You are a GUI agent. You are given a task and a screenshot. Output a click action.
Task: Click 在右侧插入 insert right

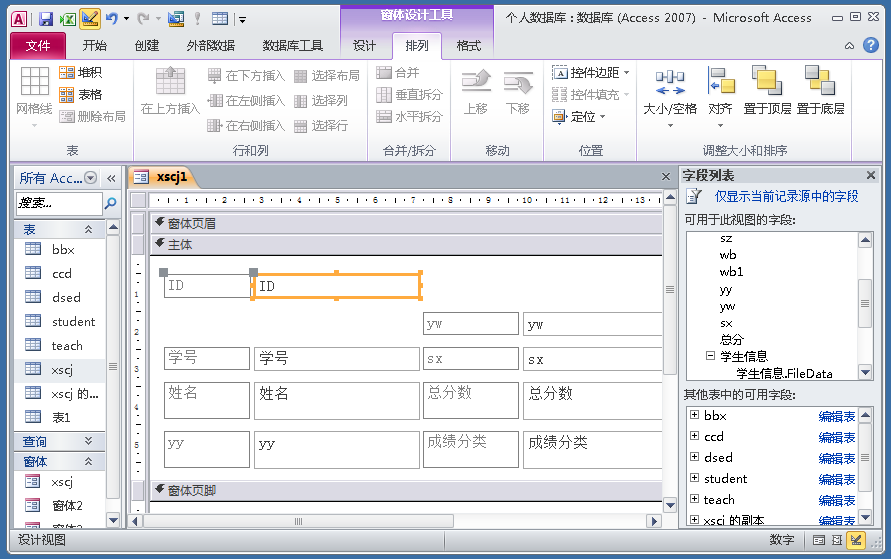[246, 126]
